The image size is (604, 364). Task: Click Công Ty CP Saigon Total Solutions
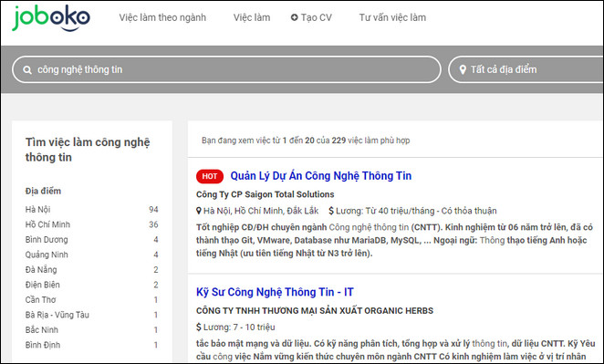pyautogui.click(x=265, y=194)
